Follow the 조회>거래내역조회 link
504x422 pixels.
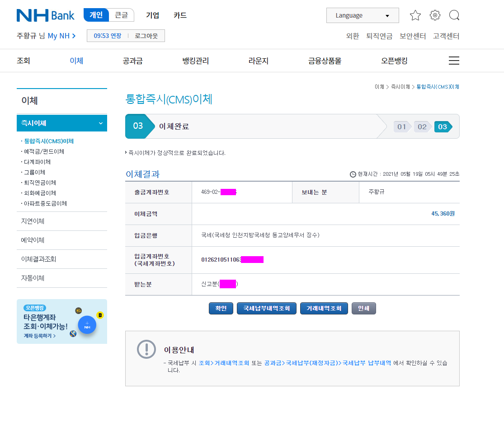(x=224, y=363)
